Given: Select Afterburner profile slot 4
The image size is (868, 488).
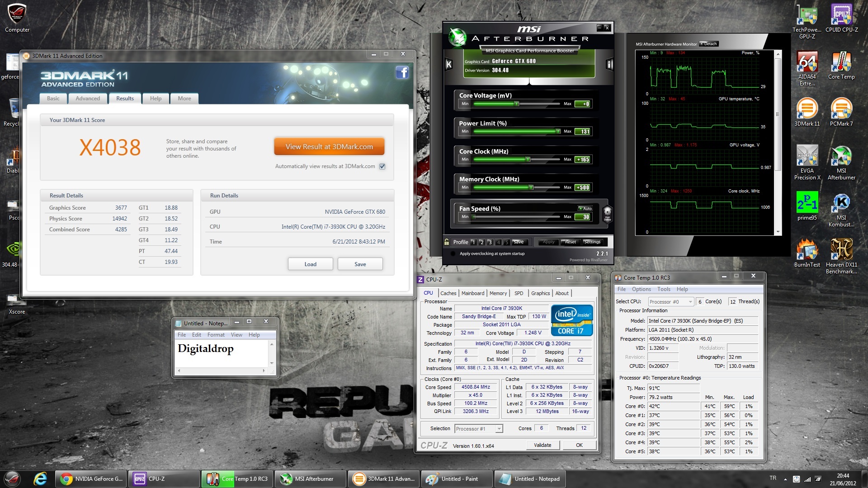Looking at the screenshot, I should (498, 242).
